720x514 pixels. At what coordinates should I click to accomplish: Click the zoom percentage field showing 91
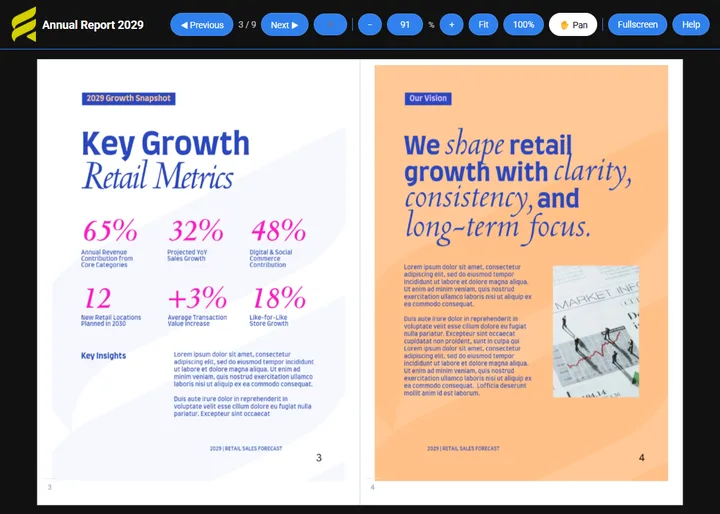click(405, 25)
